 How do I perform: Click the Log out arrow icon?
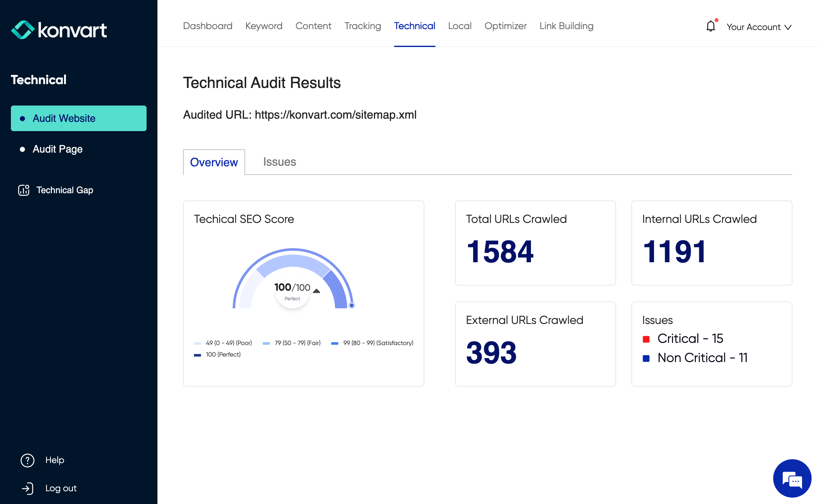(x=27, y=488)
